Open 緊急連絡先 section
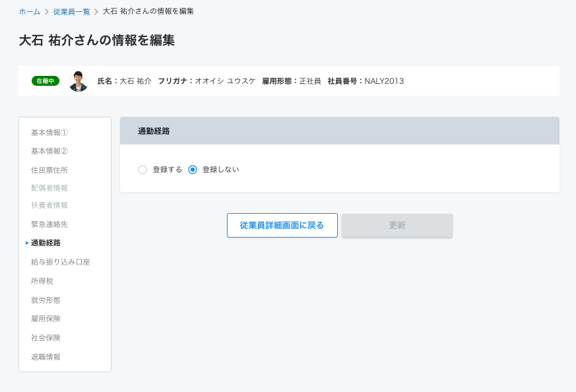This screenshot has width=576, height=392. point(49,224)
